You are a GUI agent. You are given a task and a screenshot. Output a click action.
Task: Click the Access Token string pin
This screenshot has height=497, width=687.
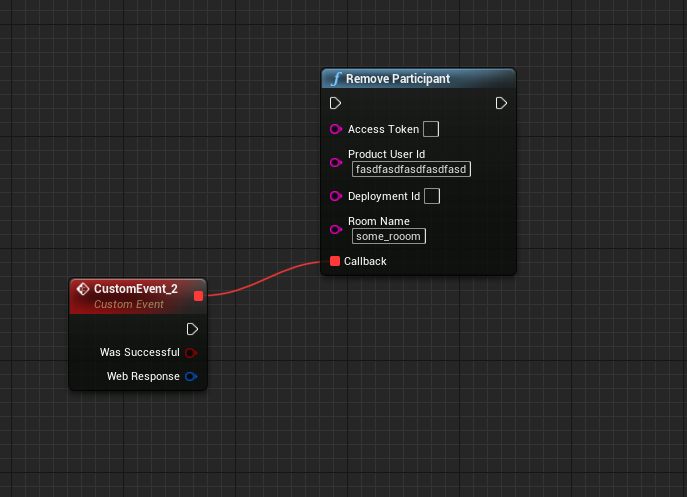point(336,129)
